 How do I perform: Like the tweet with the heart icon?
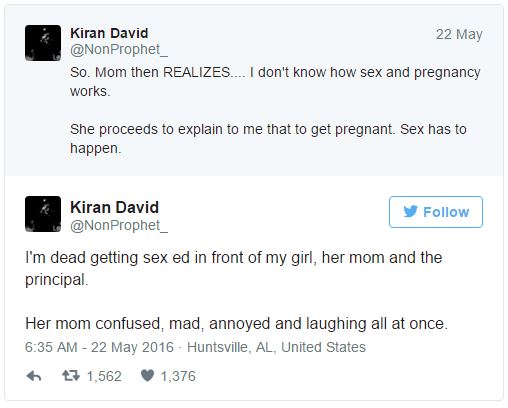pyautogui.click(x=147, y=376)
